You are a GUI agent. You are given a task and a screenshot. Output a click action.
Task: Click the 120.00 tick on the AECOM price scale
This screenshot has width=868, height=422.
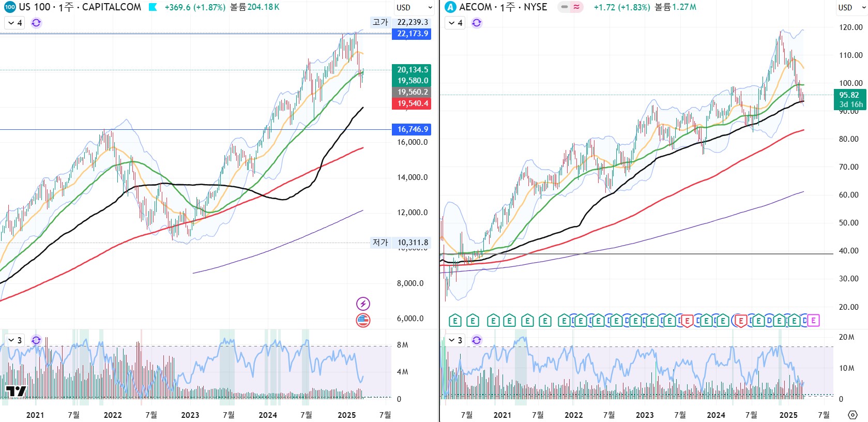point(850,27)
